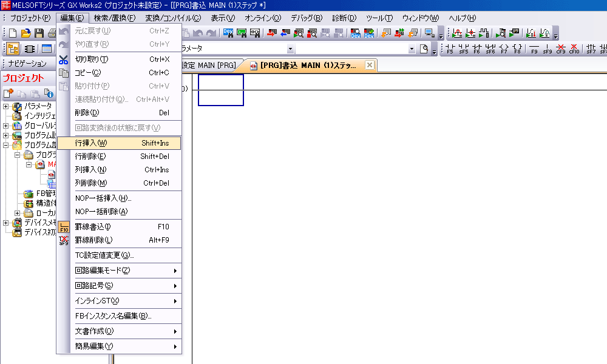Screen dimensions: 607x364
Task: Draw a horizontal line with the F9 icon
Action: [534, 49]
